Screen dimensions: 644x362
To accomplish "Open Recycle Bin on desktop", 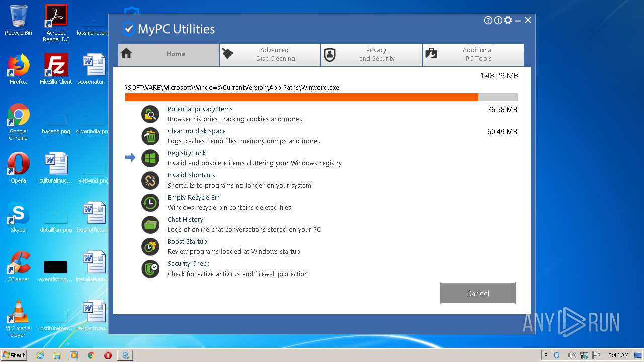I will pos(18,20).
